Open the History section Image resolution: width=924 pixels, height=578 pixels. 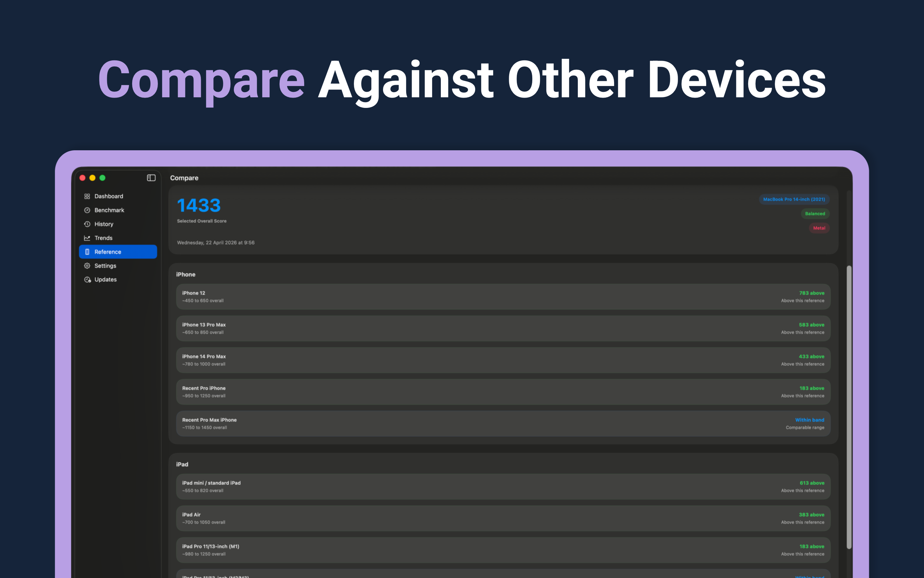[118, 224]
